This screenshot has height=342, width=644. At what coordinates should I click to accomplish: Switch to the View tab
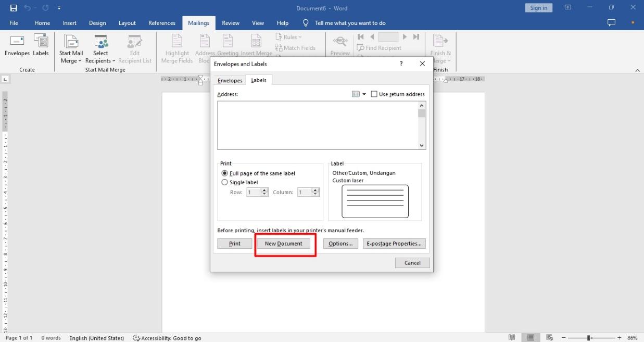[258, 23]
